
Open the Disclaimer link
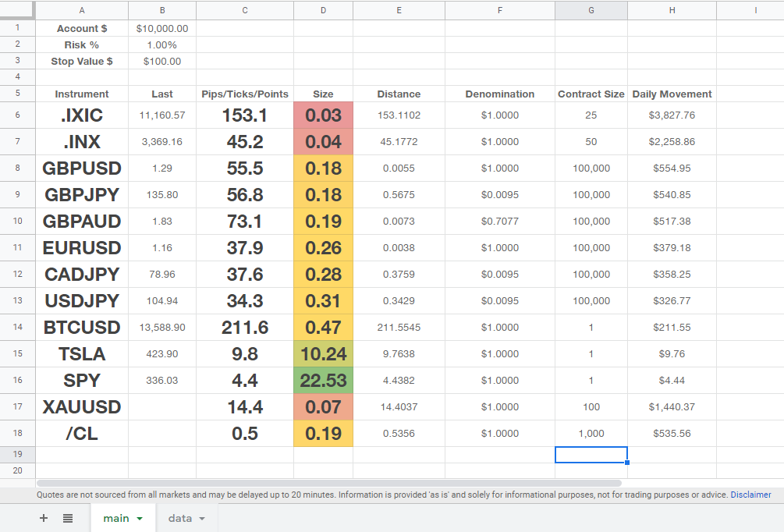[x=751, y=494]
